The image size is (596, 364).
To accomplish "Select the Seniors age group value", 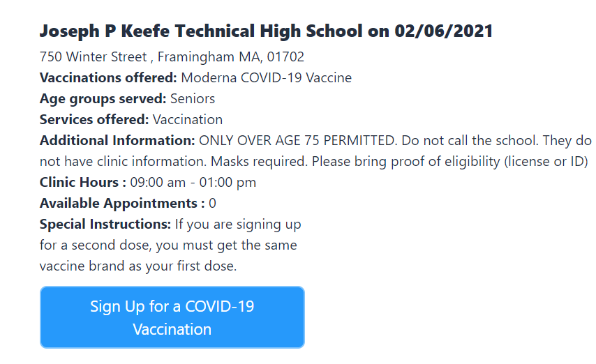I will click(x=193, y=99).
